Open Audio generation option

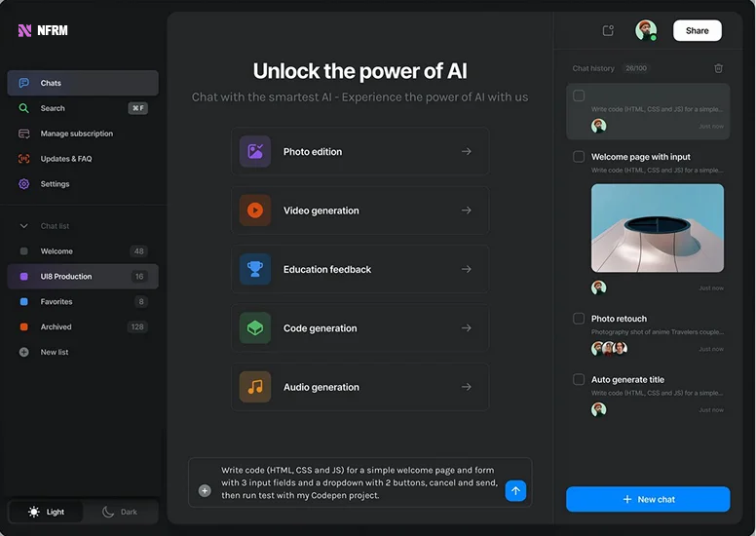tap(360, 387)
